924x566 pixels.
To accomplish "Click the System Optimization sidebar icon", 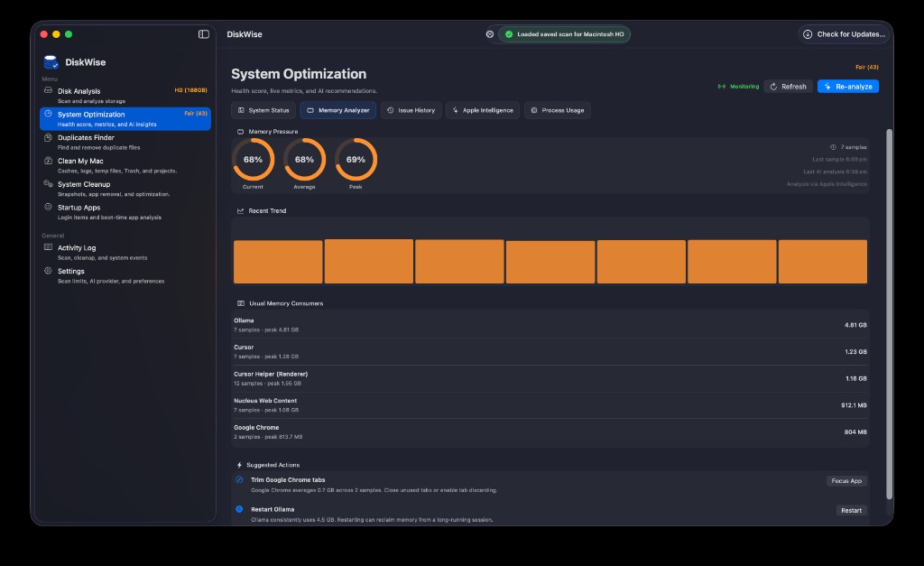I will pyautogui.click(x=49, y=114).
